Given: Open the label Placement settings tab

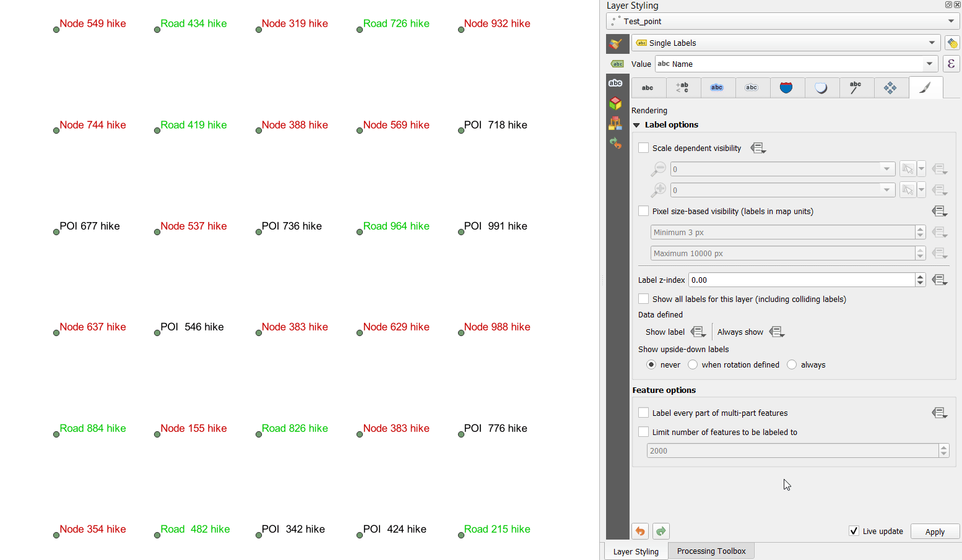Looking at the screenshot, I should [x=891, y=87].
